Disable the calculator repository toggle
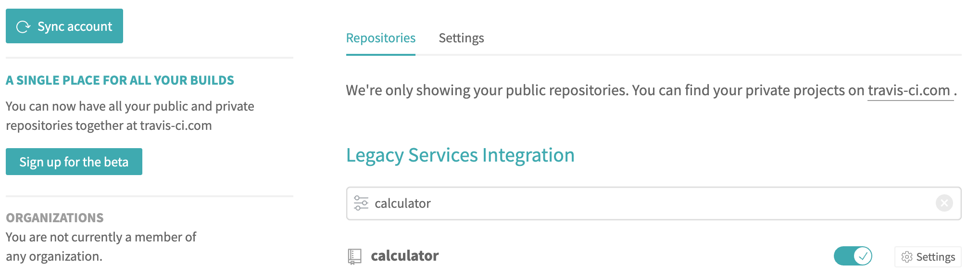The image size is (980, 278). pos(854,256)
